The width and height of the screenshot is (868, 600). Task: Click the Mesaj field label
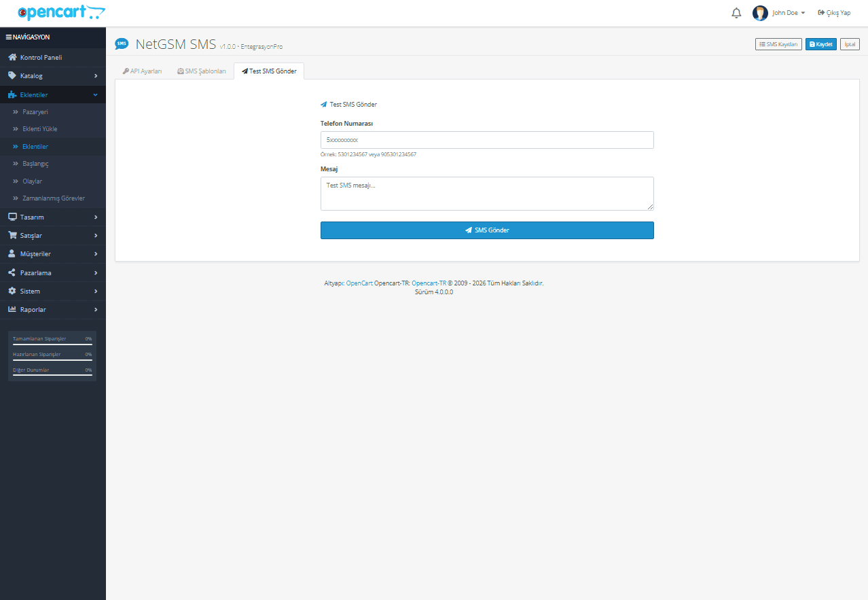[329, 169]
